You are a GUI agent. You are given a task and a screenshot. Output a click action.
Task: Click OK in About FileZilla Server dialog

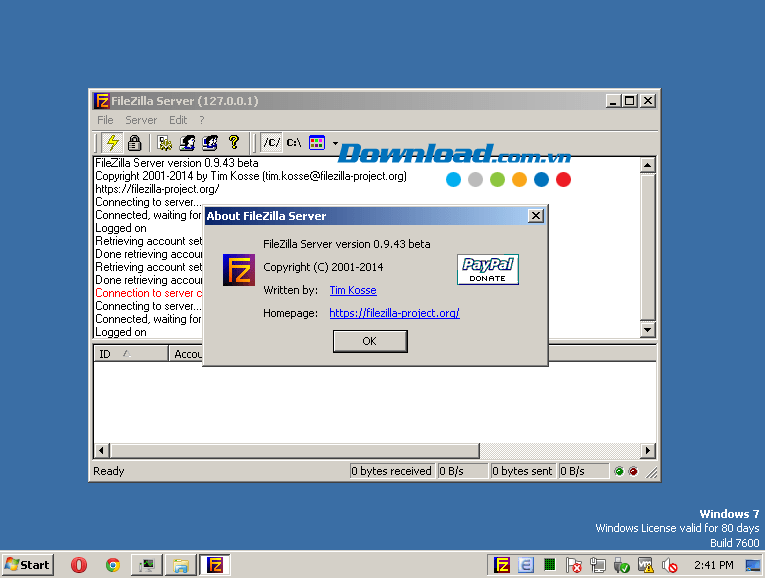[370, 341]
